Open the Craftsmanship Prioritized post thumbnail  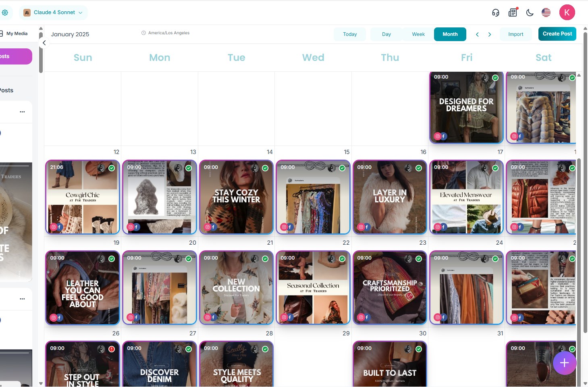(x=390, y=288)
